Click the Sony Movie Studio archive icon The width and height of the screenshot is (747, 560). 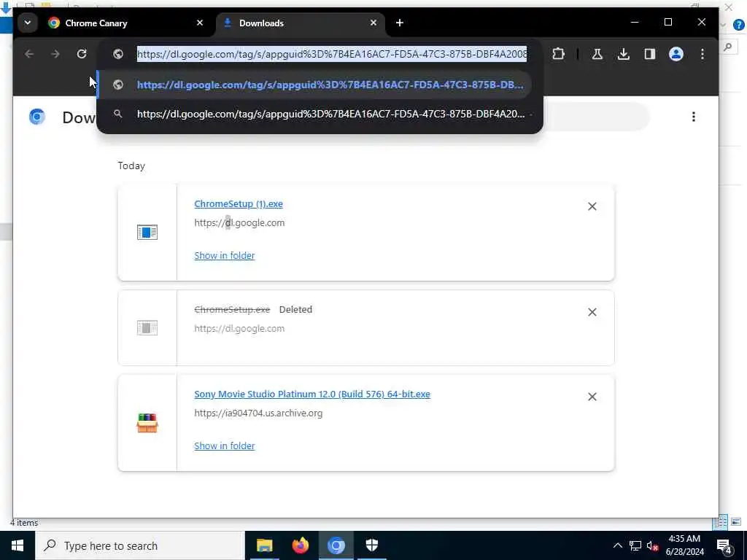point(147,423)
